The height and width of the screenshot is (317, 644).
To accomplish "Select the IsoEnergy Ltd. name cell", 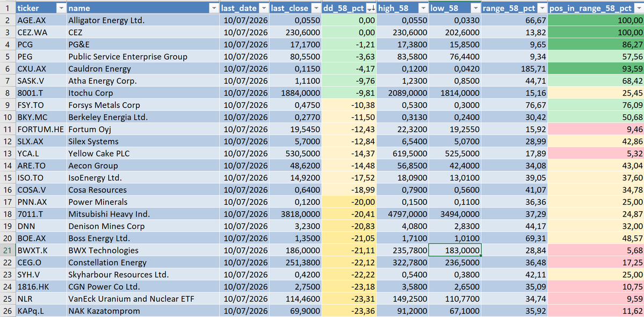I will [143, 178].
